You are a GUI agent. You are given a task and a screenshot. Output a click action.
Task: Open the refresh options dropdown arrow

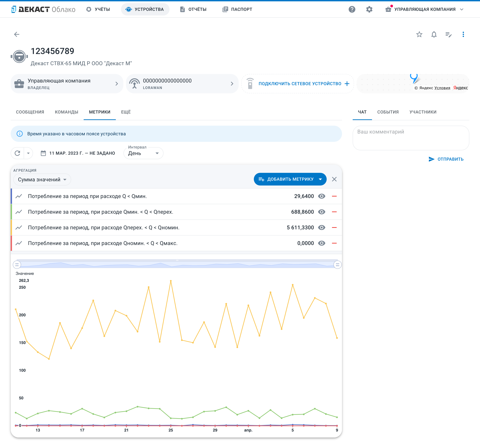pyautogui.click(x=28, y=153)
